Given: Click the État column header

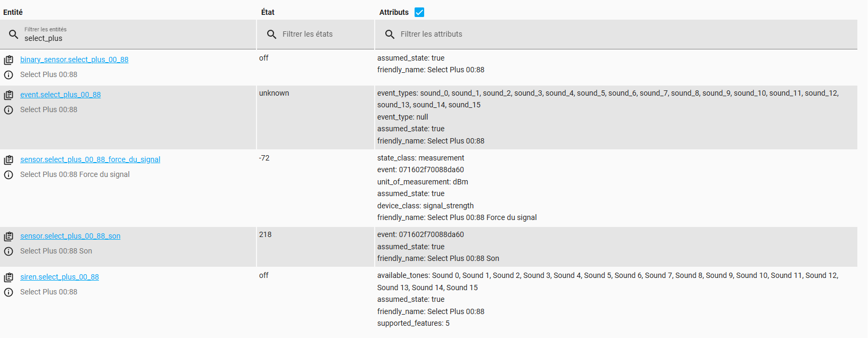Looking at the screenshot, I should pos(268,12).
